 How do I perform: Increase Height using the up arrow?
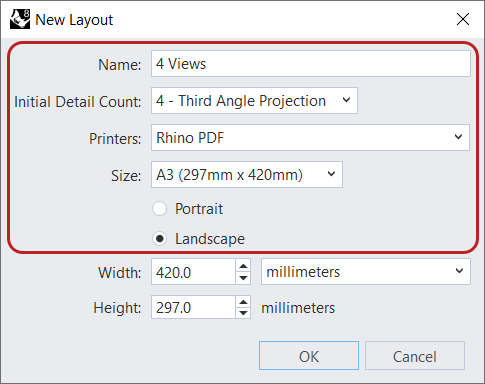pos(243,302)
